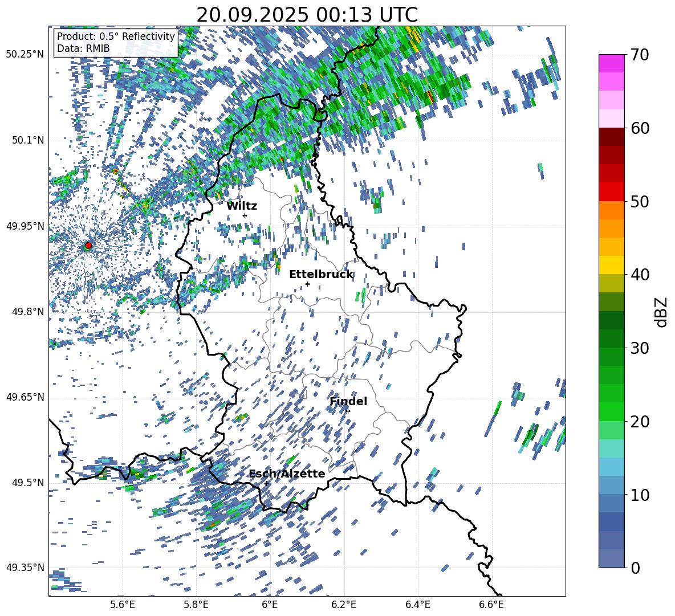The image size is (675, 616).
Task: Click the 49.65°N latitude label
Action: (25, 397)
